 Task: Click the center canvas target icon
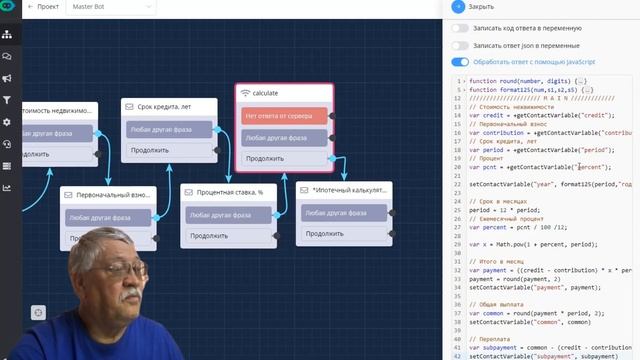(38, 313)
